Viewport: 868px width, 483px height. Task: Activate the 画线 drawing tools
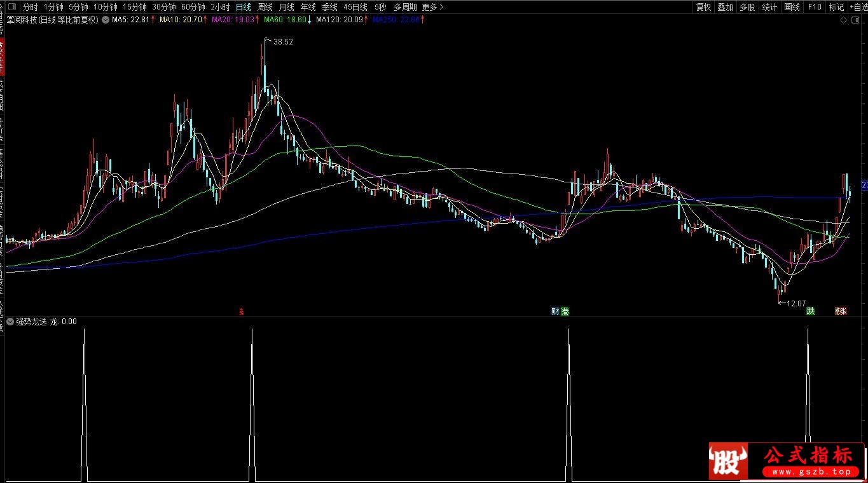tap(792, 7)
